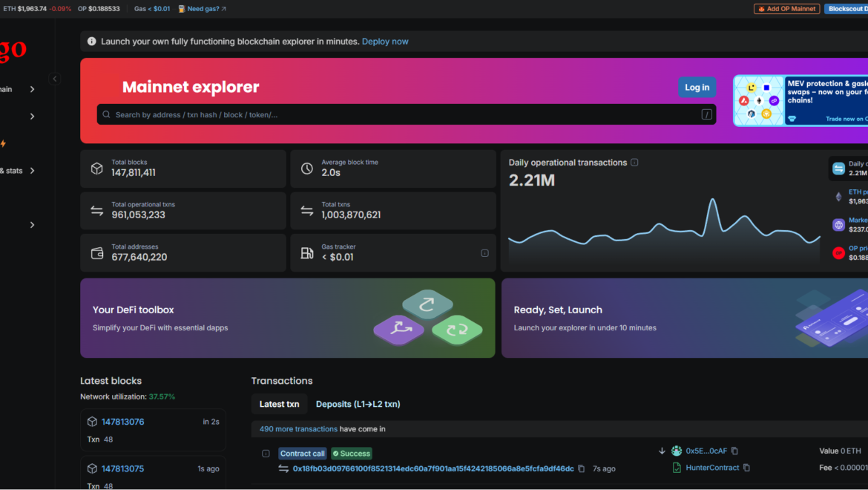Click the slash shortcut icon in search
Screen dimensions: 868x490
[706, 114]
